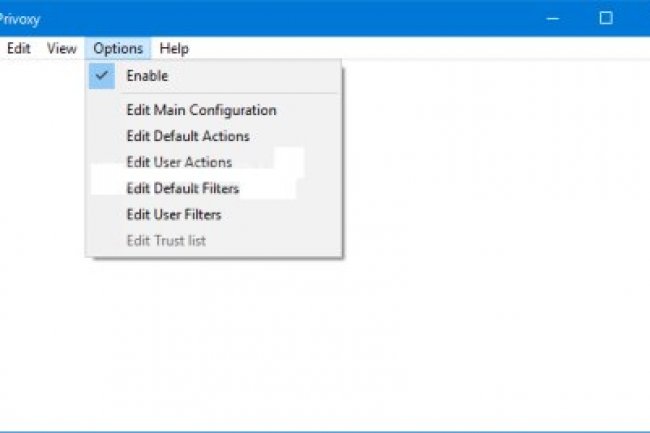Image resolution: width=650 pixels, height=433 pixels.
Task: Select Edit Default Filters
Action: pos(213,189)
